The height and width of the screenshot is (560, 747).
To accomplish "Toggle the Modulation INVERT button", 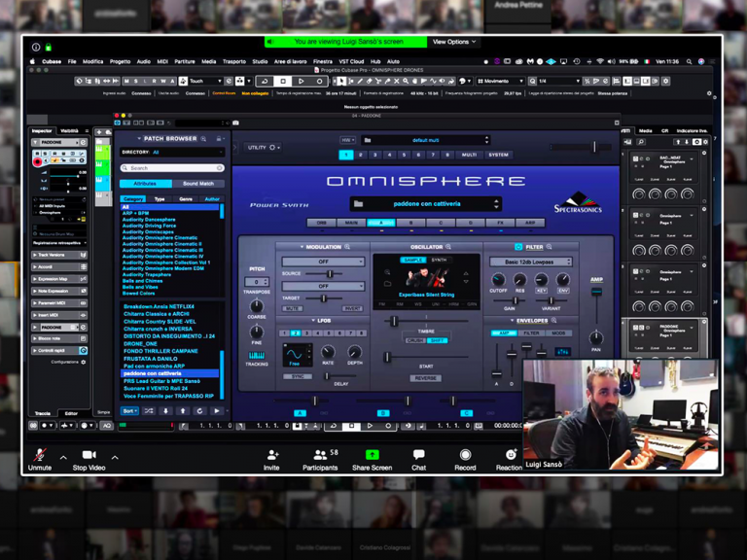I will (x=352, y=308).
